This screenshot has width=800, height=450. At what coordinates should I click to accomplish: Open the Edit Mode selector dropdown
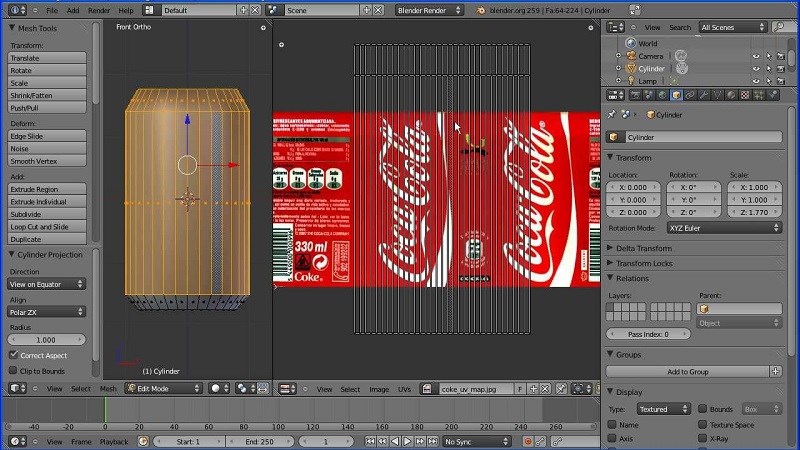tap(163, 388)
